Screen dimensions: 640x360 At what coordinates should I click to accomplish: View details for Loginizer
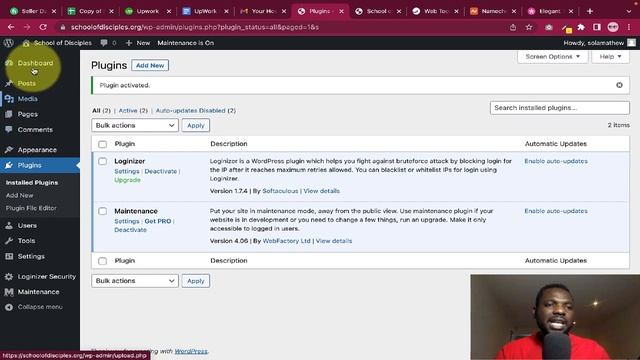pyautogui.click(x=321, y=191)
